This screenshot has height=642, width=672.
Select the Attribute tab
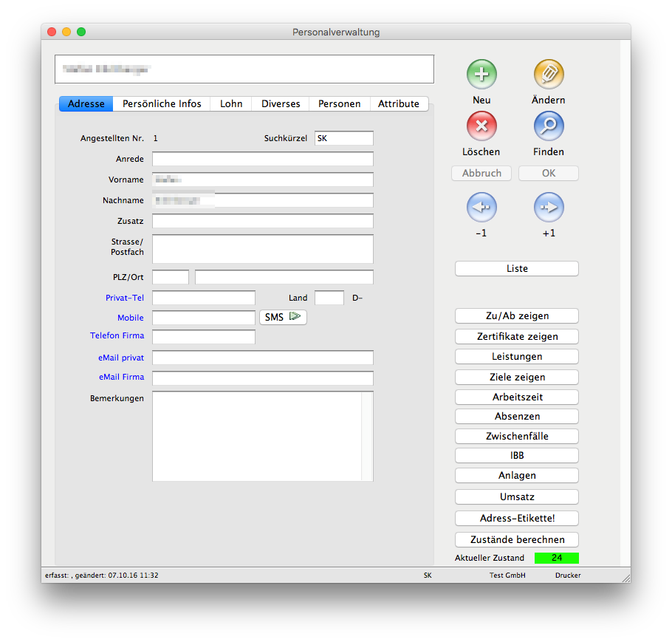(x=399, y=103)
